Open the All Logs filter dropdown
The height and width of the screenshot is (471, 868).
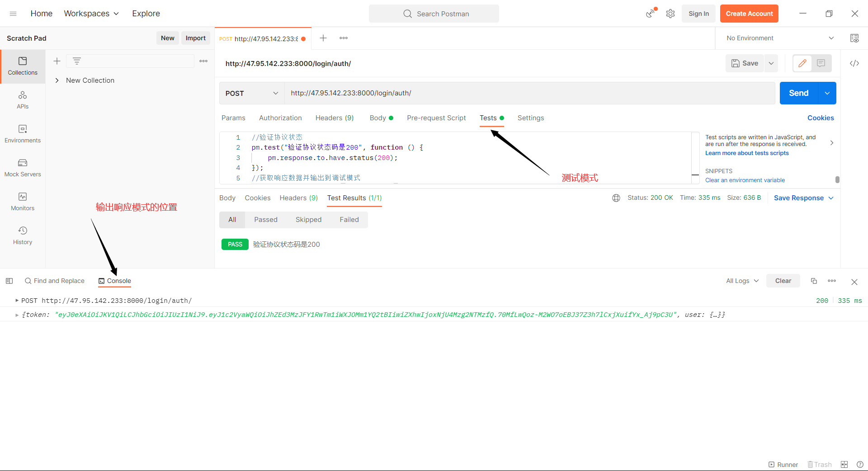pyautogui.click(x=742, y=281)
